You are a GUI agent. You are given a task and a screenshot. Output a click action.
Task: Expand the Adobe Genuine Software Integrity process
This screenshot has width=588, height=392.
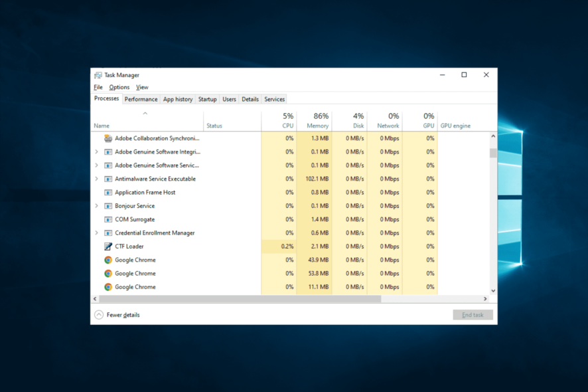[97, 151]
